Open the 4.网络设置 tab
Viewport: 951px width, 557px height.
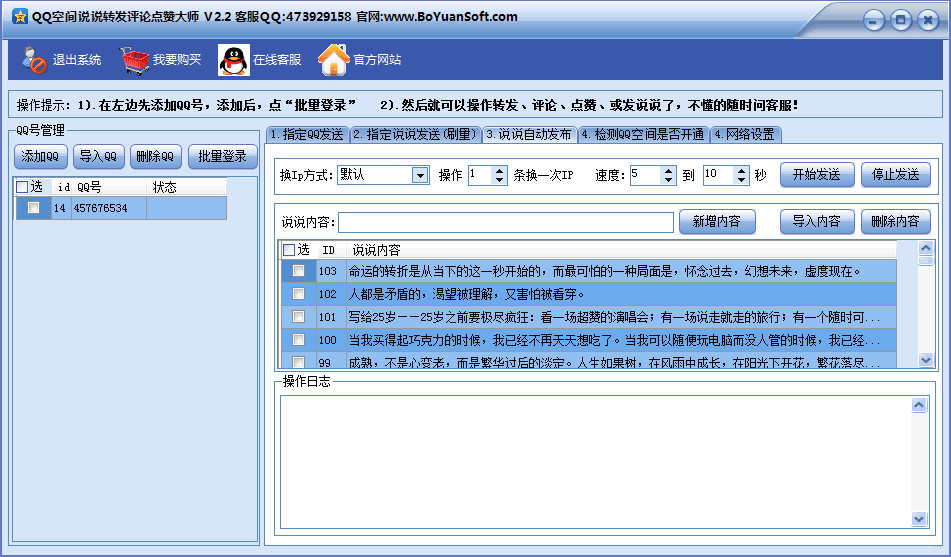(745, 135)
